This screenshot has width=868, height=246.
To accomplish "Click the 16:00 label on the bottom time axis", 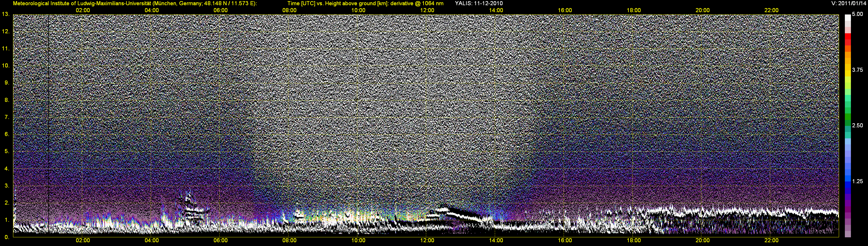I will [565, 241].
